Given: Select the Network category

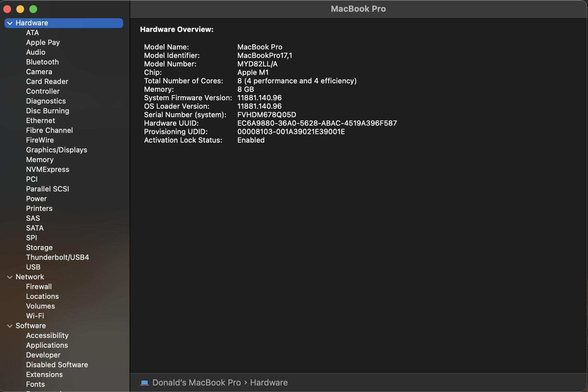Looking at the screenshot, I should tap(30, 277).
